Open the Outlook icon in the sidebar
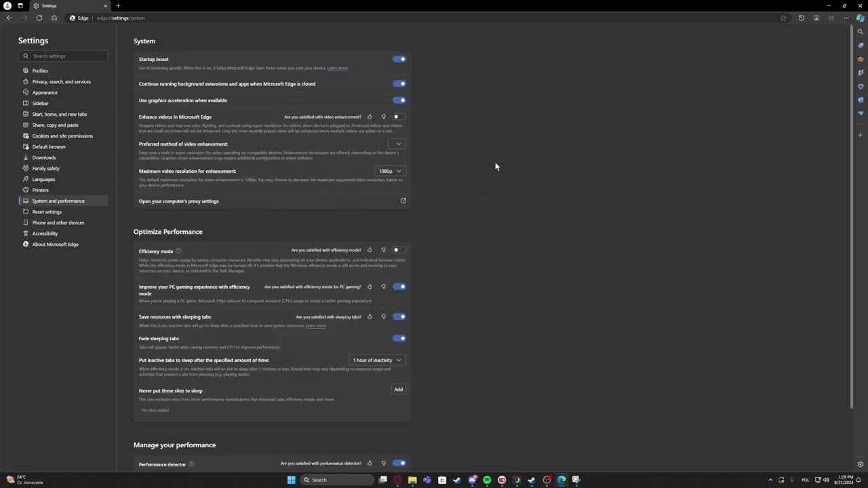Viewport: 868px width, 488px height. 860,100
